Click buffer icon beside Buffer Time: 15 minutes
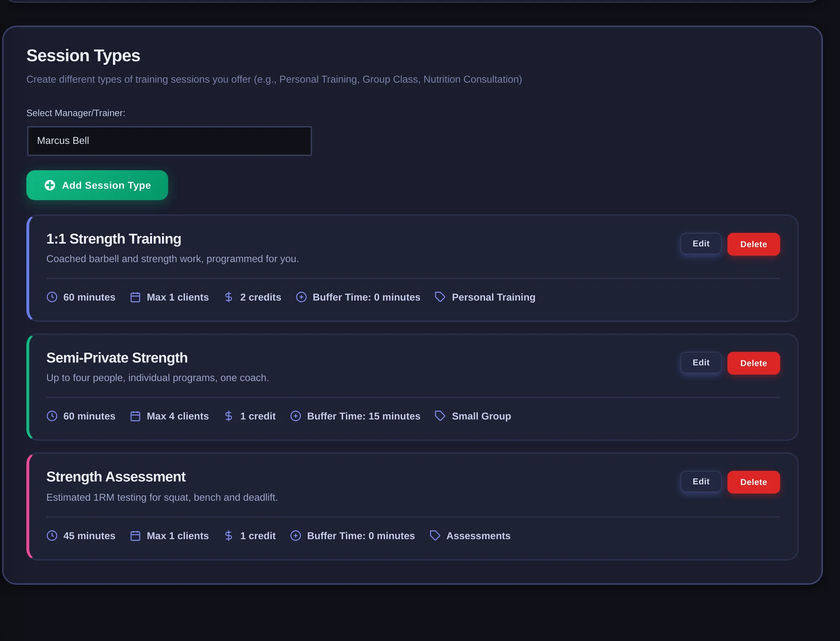This screenshot has width=840, height=641. coord(296,416)
